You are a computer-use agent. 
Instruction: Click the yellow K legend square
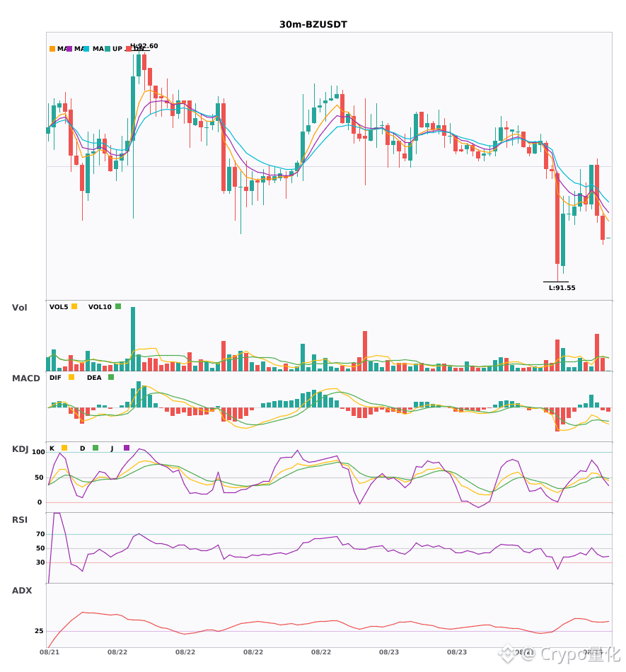coord(64,448)
